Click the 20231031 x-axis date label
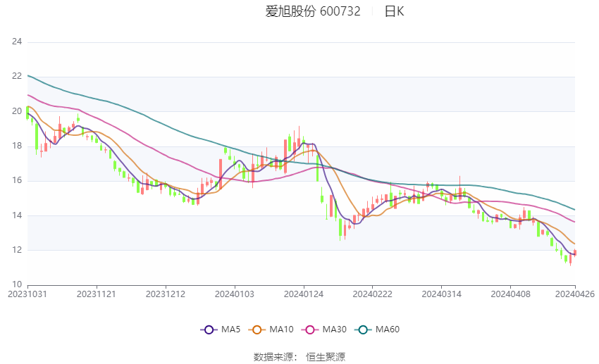The image size is (599, 364). [x=27, y=294]
